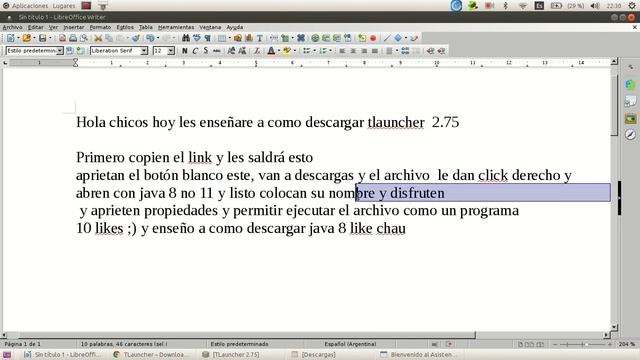
Task: Open Aplicaciones menu in top panel
Action: 29,6
